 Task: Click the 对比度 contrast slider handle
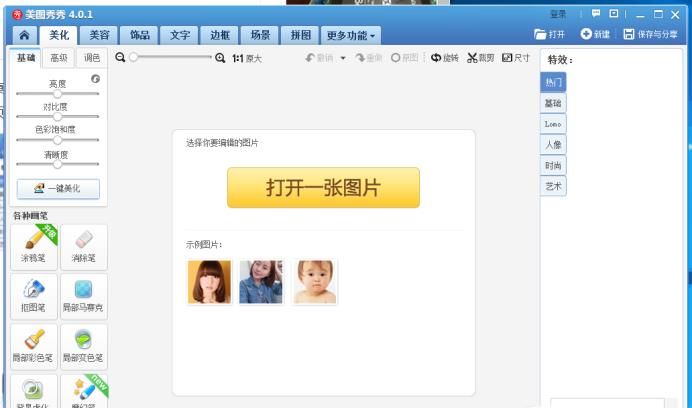click(57, 117)
